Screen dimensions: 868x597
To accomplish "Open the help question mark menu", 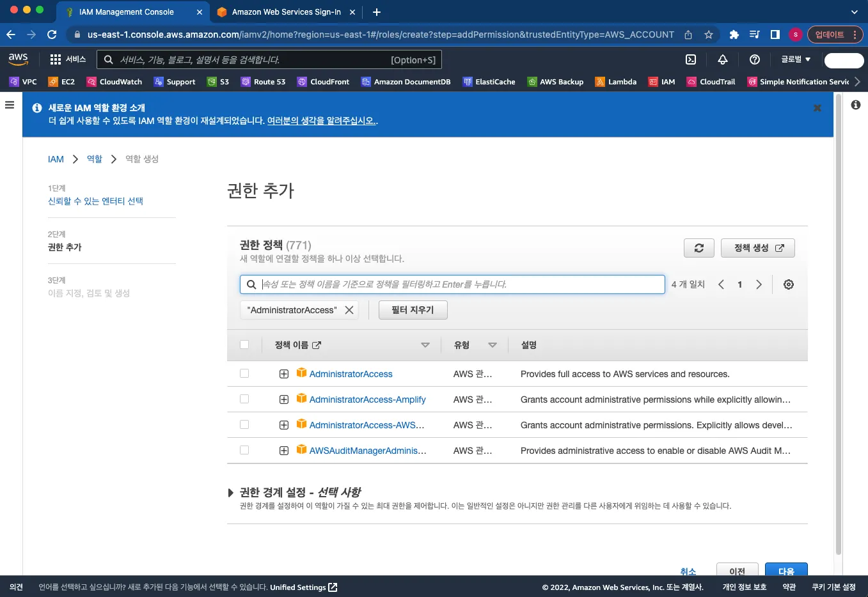I will [755, 59].
